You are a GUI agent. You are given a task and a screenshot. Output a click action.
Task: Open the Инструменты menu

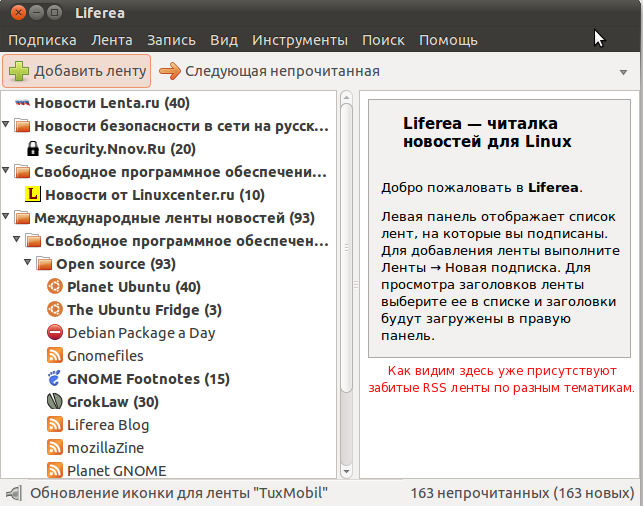[x=300, y=40]
